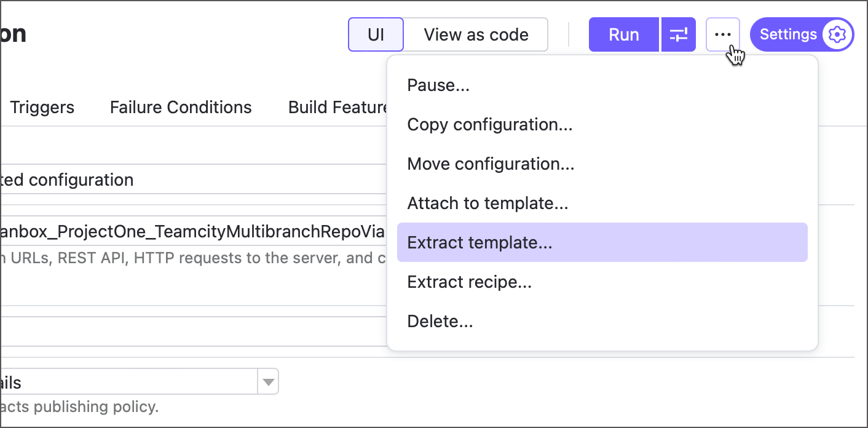Switch to UI editing mode
Viewport: 868px width, 428px height.
coord(375,34)
